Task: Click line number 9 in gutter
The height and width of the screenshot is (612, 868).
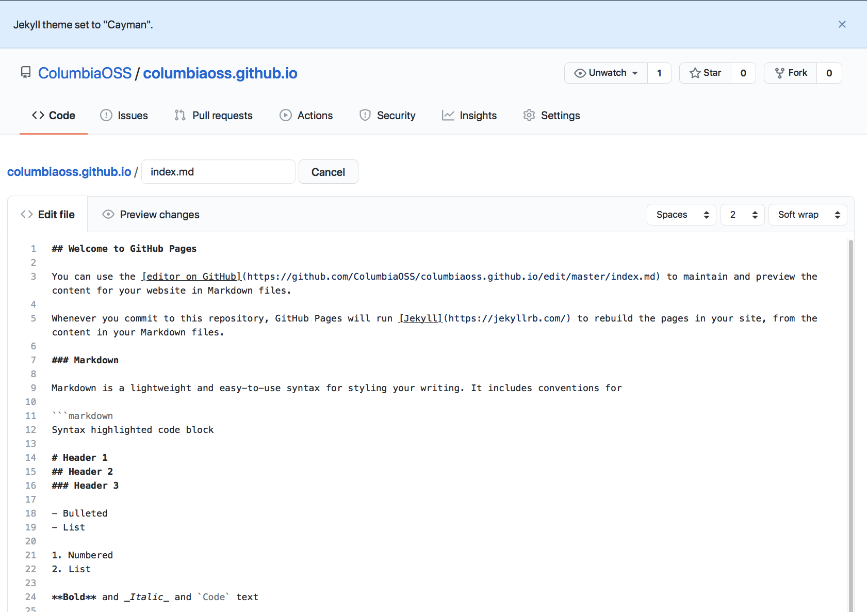Action: click(33, 388)
